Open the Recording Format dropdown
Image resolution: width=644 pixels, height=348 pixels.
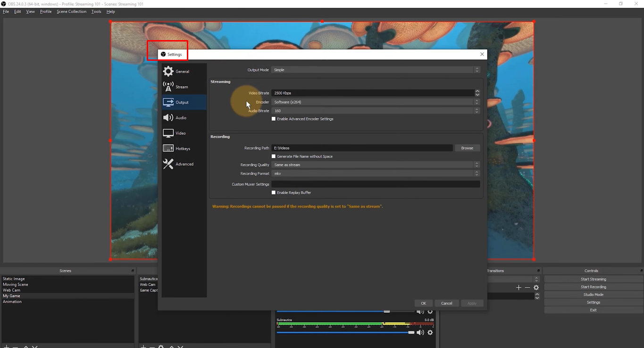(375, 173)
